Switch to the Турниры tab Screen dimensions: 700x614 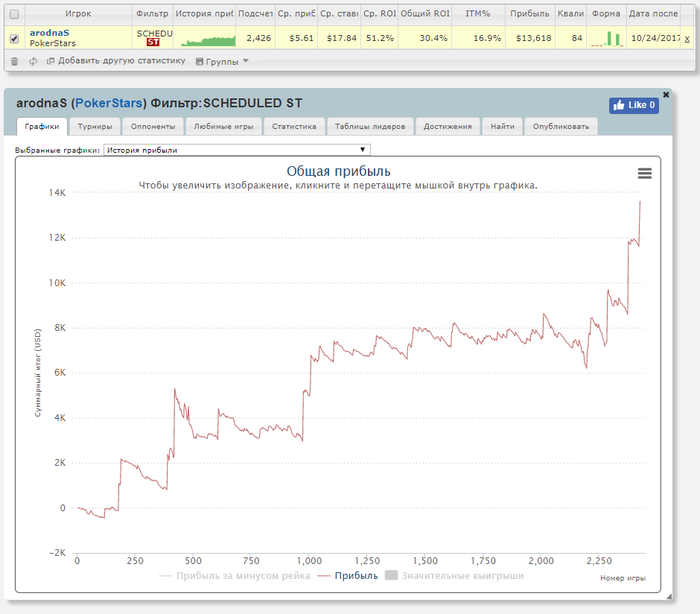[x=95, y=126]
